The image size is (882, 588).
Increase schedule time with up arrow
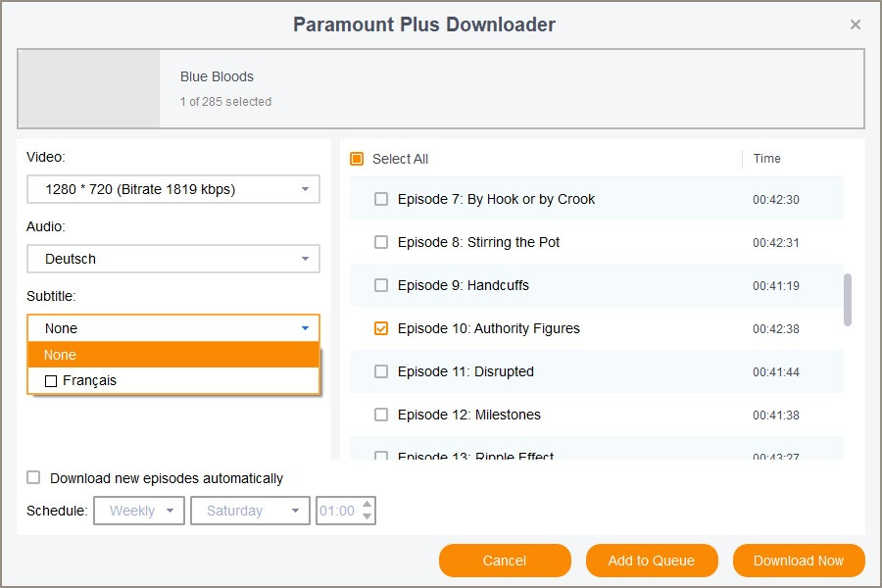pyautogui.click(x=367, y=505)
